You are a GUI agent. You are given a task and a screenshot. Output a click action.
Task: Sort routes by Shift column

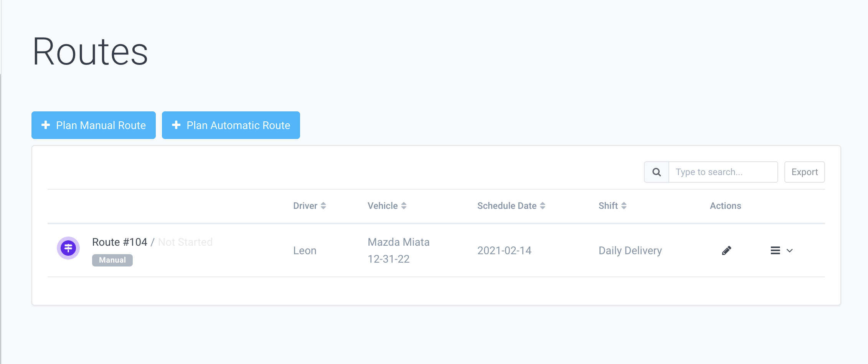tap(612, 206)
